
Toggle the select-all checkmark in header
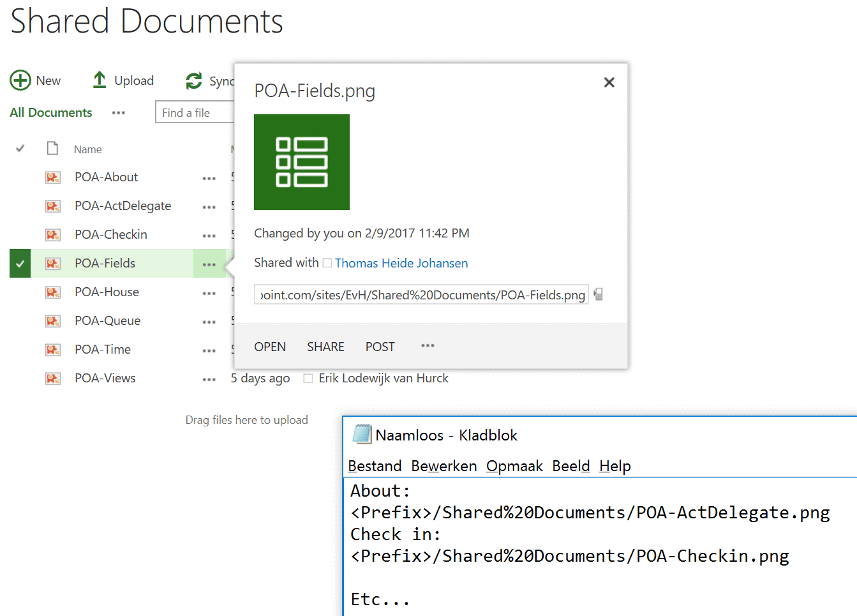(x=20, y=149)
